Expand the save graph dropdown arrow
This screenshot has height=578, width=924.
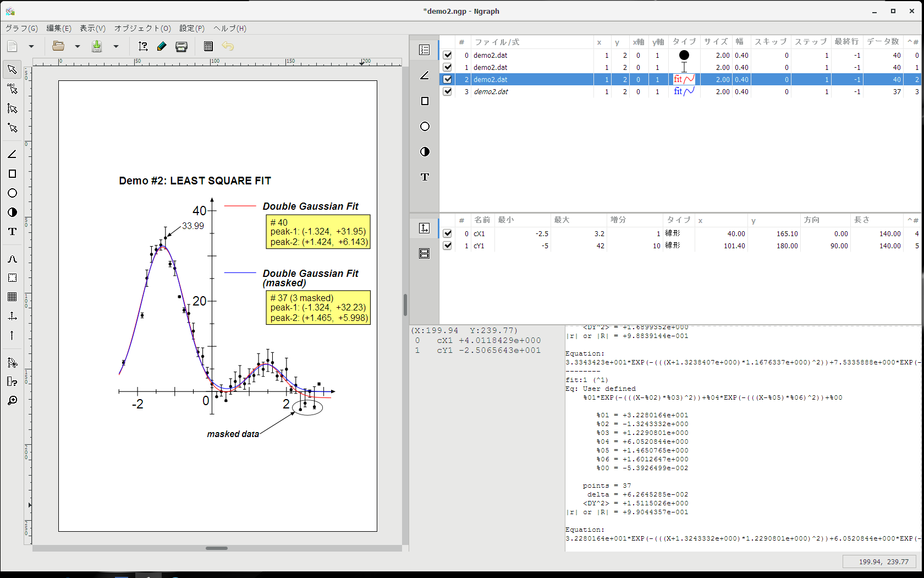[x=116, y=47]
